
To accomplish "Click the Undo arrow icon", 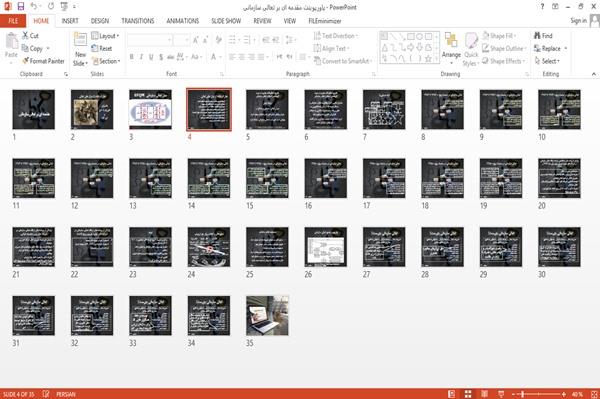I will click(x=34, y=7).
